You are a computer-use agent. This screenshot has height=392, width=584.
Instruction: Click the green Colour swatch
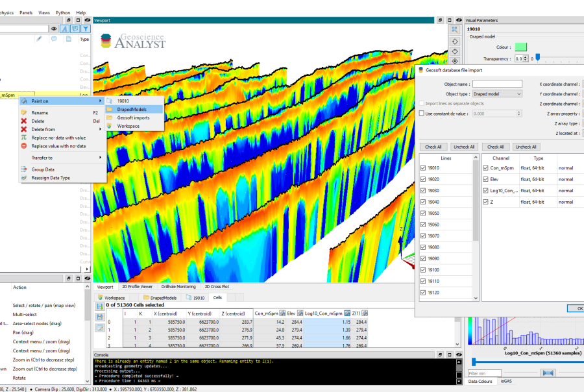(x=520, y=47)
